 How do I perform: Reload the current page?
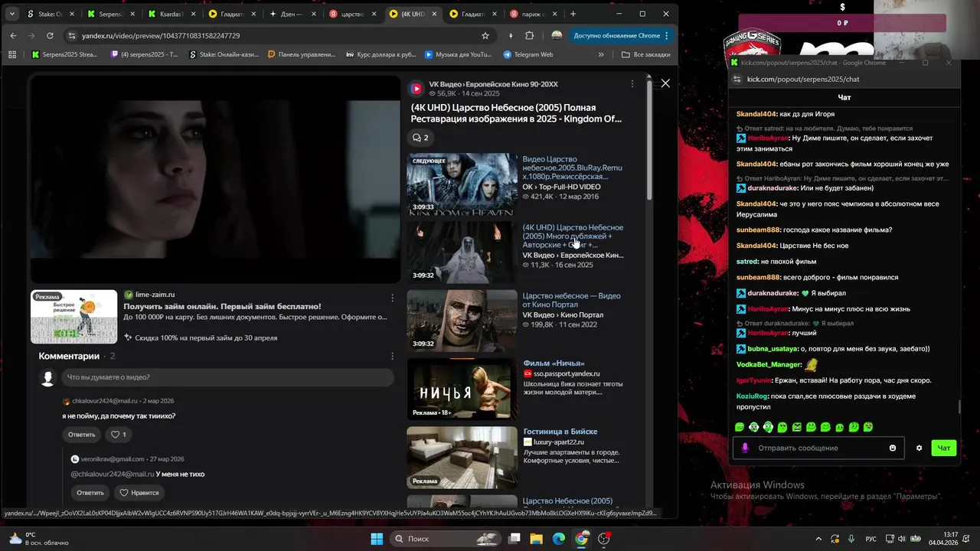(50, 35)
